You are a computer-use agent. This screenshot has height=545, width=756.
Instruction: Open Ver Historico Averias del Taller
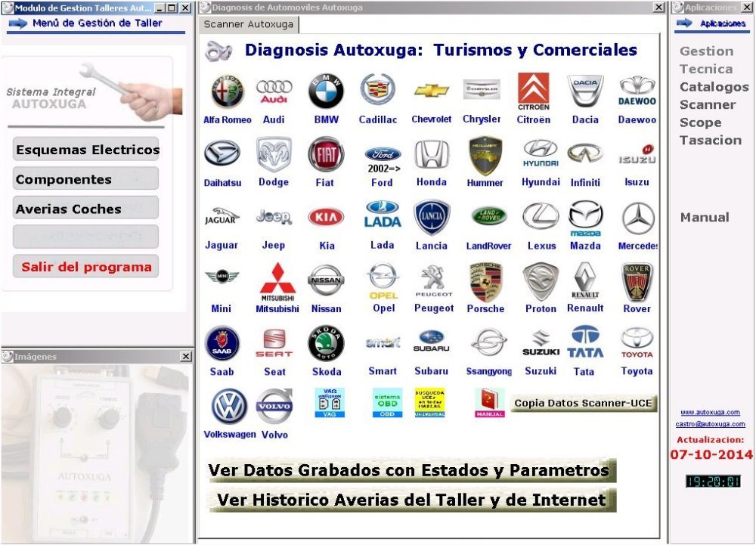point(412,500)
